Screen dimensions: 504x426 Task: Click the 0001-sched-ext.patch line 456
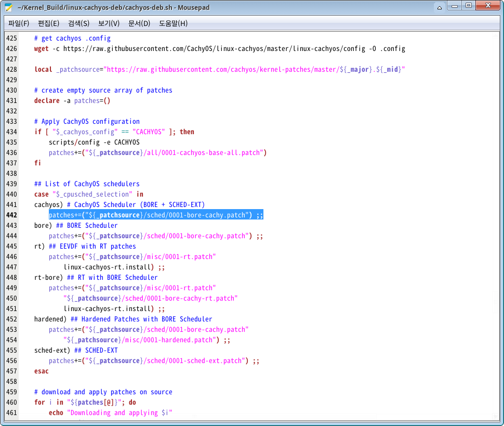154,360
